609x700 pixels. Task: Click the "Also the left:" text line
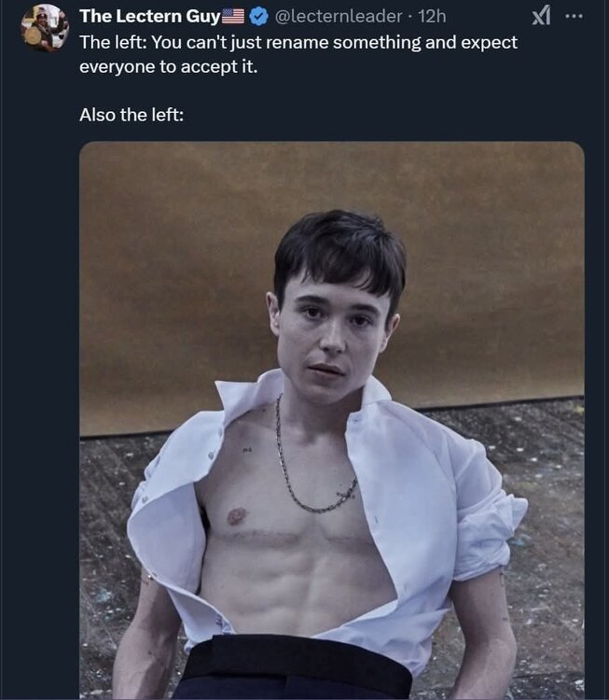pos(131,117)
